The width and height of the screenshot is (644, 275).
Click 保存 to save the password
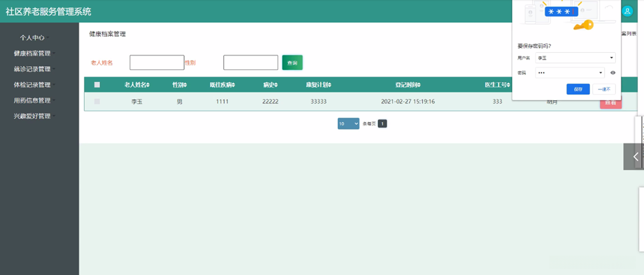(x=578, y=89)
